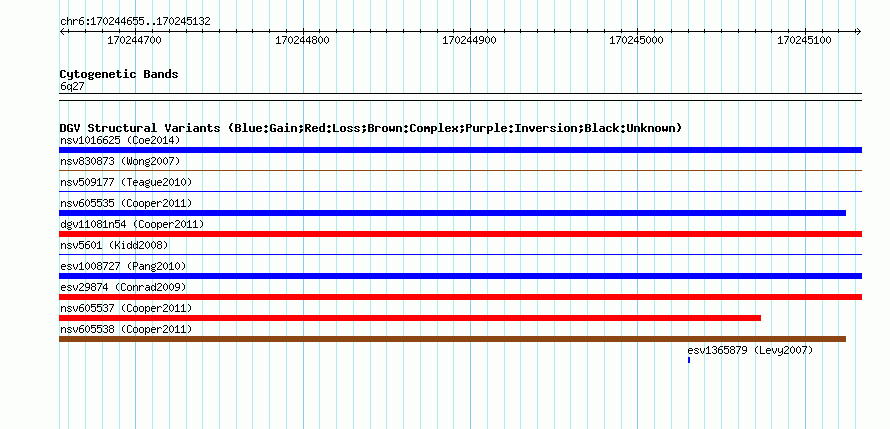Viewport: 890px width, 429px height.
Task: Open nsv509177 (Teague2010) variant label
Action: click(126, 182)
